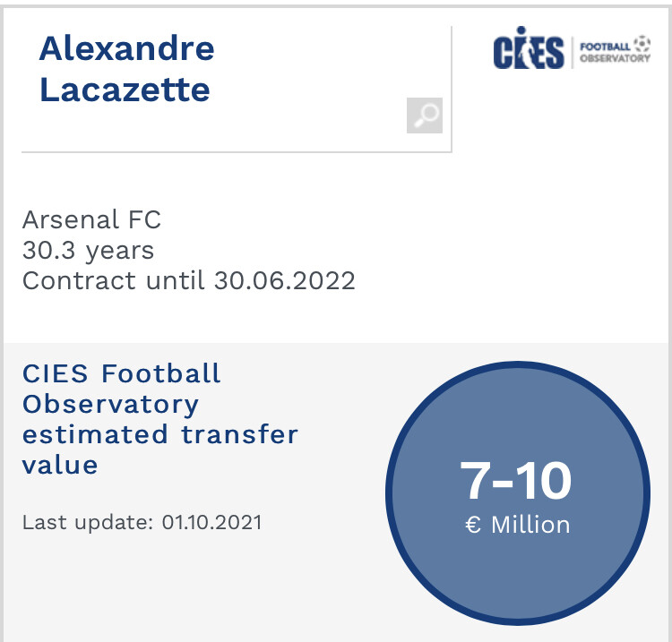672x642 pixels.
Task: Select the Alexandre Lacazette name search field
Action: (x=237, y=89)
